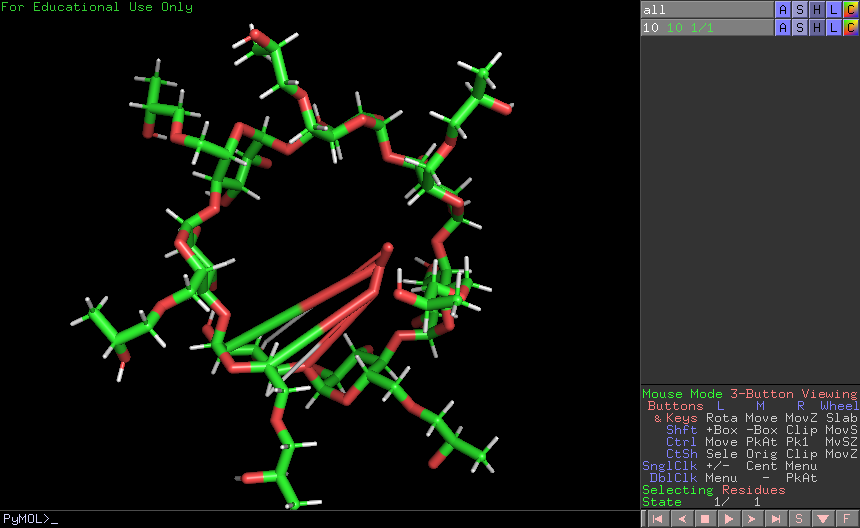Toggle visibility of object 10
Image resolution: width=860 pixels, height=528 pixels.
click(706, 28)
